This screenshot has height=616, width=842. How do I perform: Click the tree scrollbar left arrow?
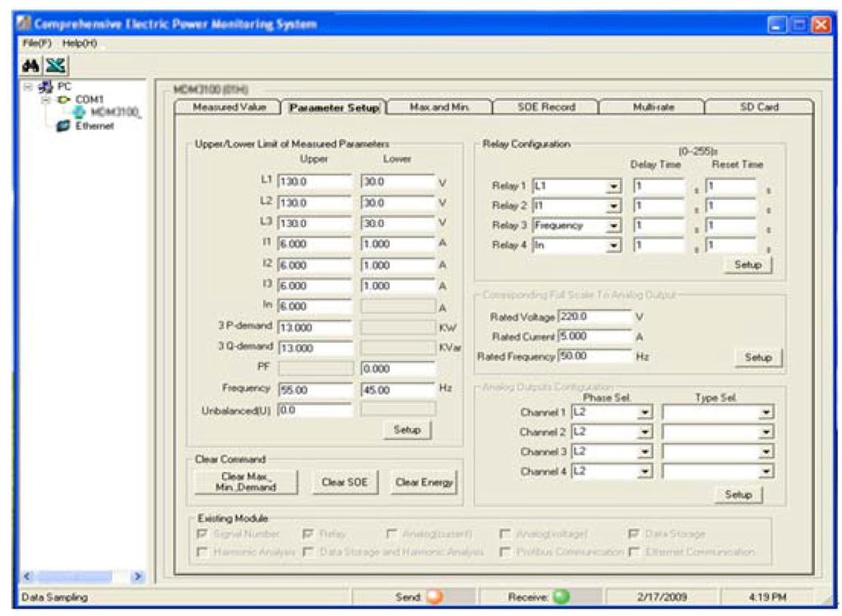(28, 577)
